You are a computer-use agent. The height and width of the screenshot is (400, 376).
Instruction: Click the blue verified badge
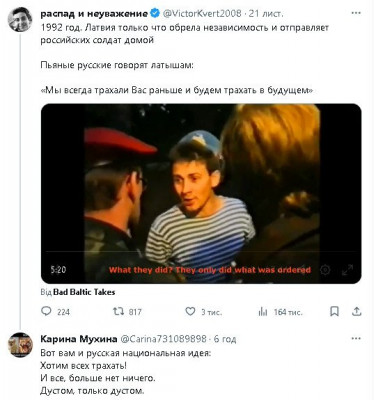[155, 13]
